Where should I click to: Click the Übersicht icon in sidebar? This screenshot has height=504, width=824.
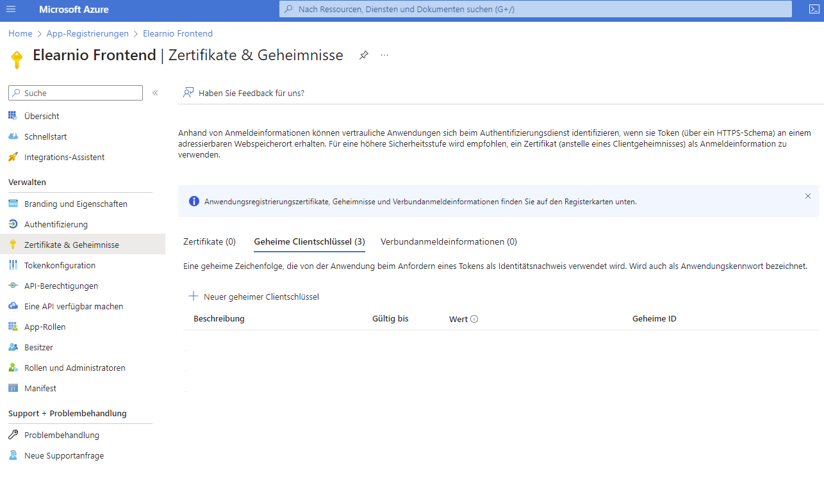click(13, 116)
